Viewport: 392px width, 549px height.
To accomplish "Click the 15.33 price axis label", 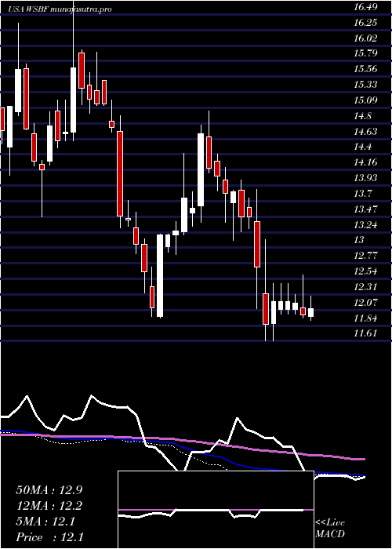I will (365, 85).
